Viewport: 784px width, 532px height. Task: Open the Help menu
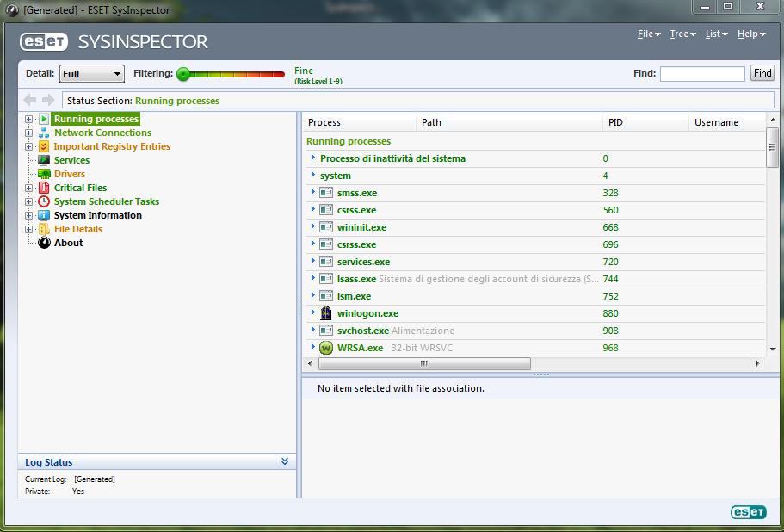coord(751,34)
